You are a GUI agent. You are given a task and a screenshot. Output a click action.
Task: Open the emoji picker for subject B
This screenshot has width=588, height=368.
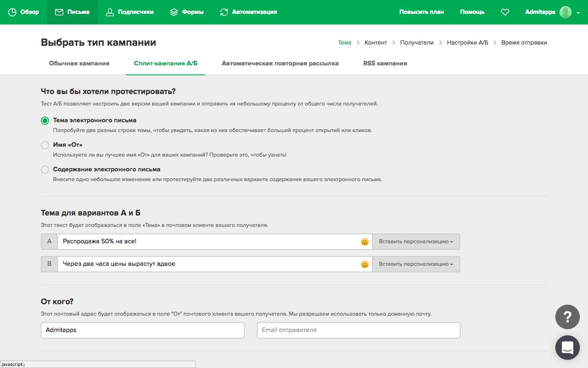[364, 264]
